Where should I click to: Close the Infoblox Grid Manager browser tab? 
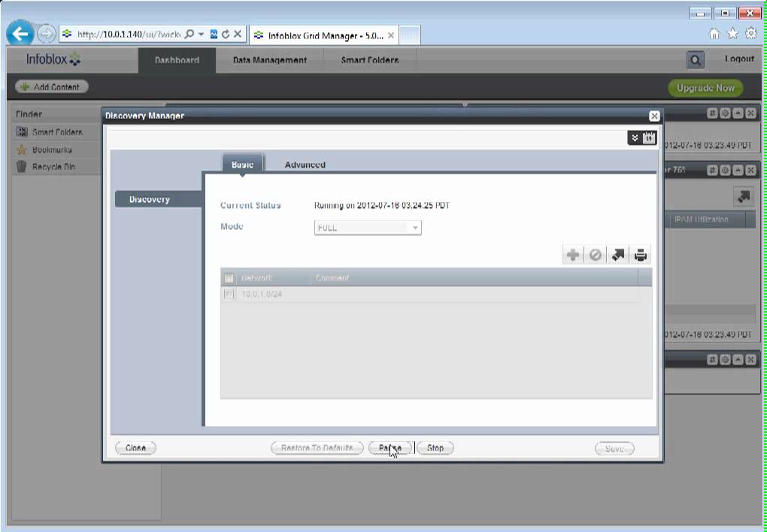[x=391, y=35]
